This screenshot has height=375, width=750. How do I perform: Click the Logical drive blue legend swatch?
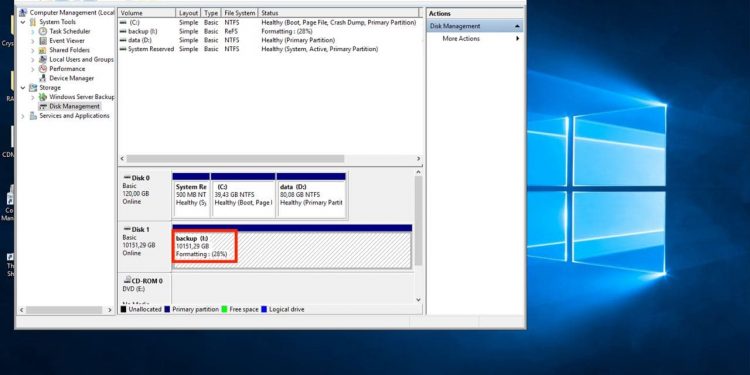point(264,309)
